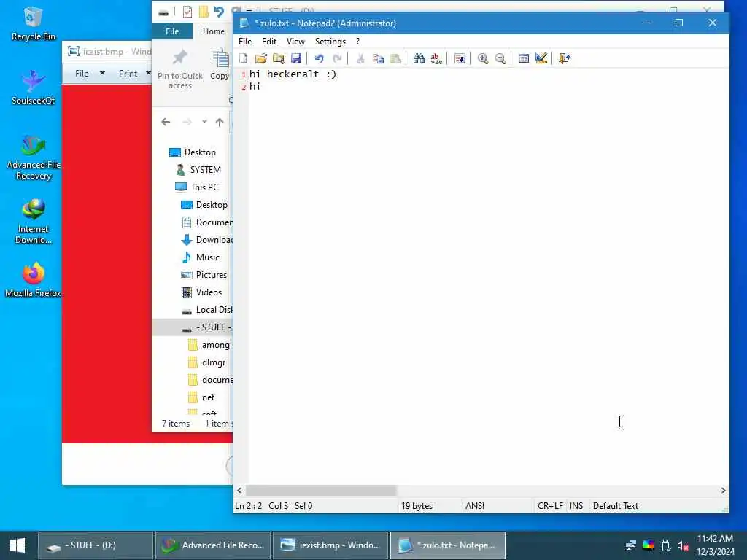Save zulo.txt with the floppy icon
This screenshot has height=560, width=747.
click(x=296, y=58)
